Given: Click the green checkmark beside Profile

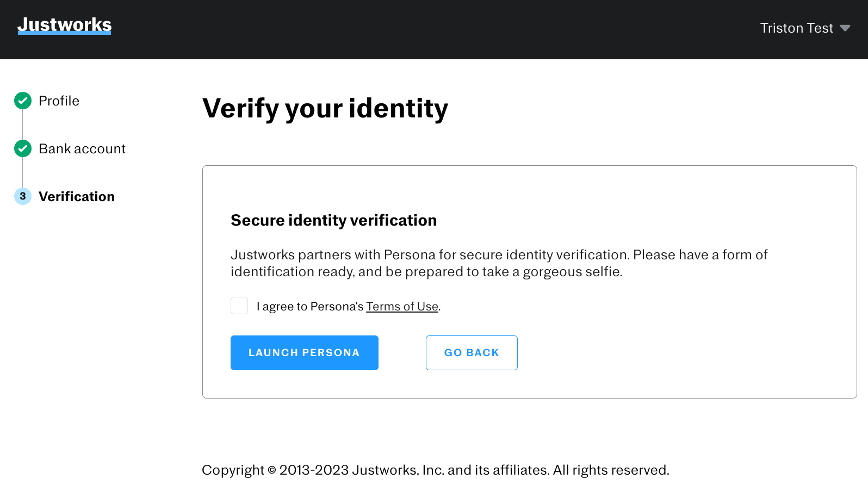Looking at the screenshot, I should pos(23,101).
